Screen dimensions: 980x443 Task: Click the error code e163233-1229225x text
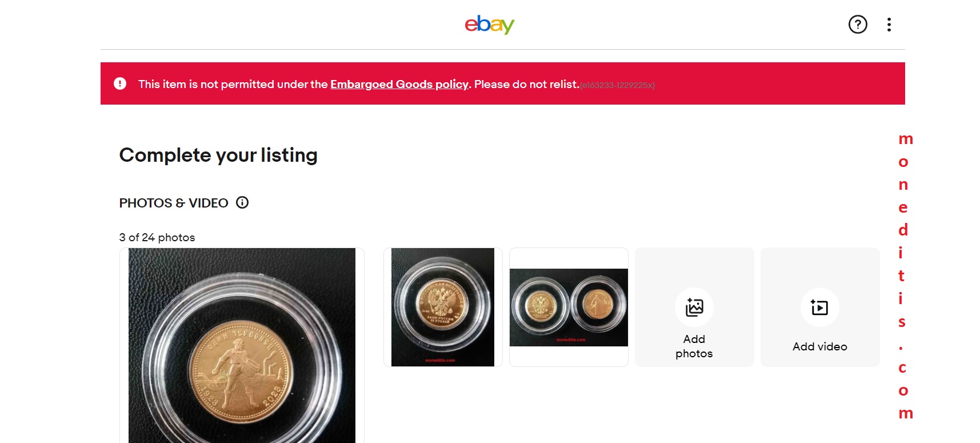pyautogui.click(x=618, y=85)
